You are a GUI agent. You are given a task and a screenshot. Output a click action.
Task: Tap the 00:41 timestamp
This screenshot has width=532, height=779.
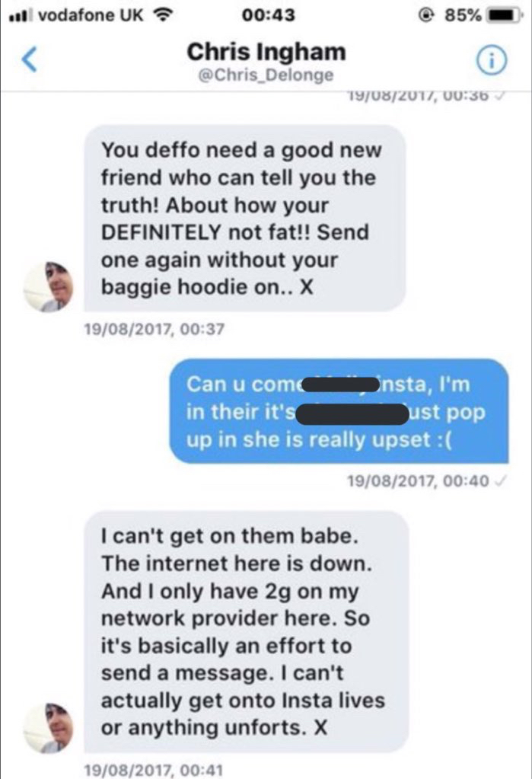[154, 770]
